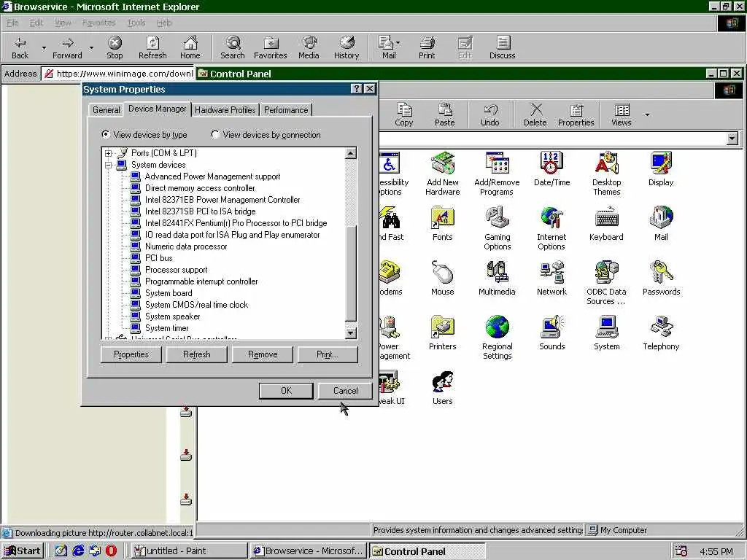Click Properties in Control Panel toolbar

576,114
